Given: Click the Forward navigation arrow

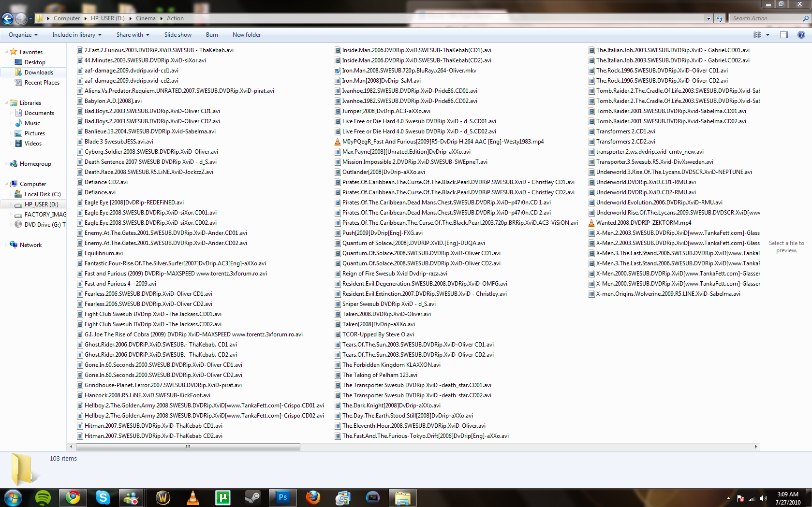Looking at the screenshot, I should tap(21, 18).
